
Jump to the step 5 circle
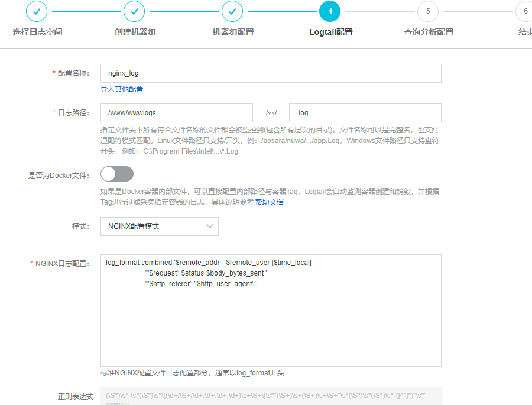pos(428,11)
